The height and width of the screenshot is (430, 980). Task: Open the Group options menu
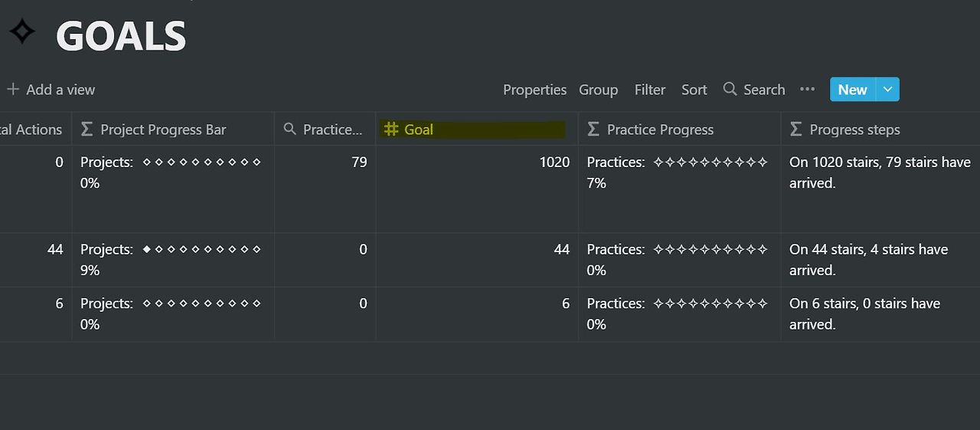(598, 90)
